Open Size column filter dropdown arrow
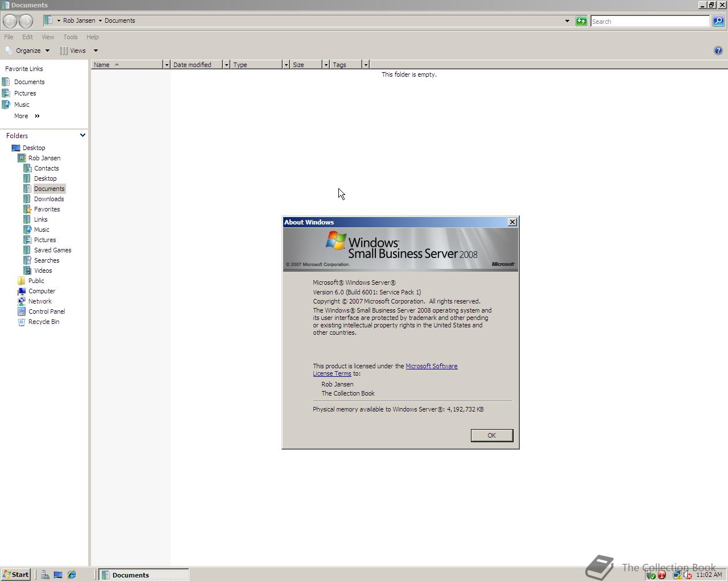The image size is (728, 582). coord(326,65)
